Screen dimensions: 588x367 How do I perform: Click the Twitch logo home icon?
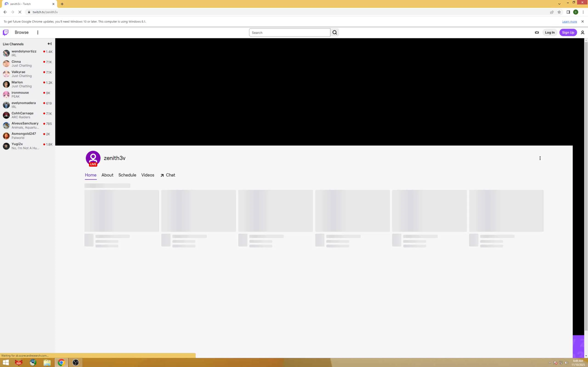pos(6,32)
